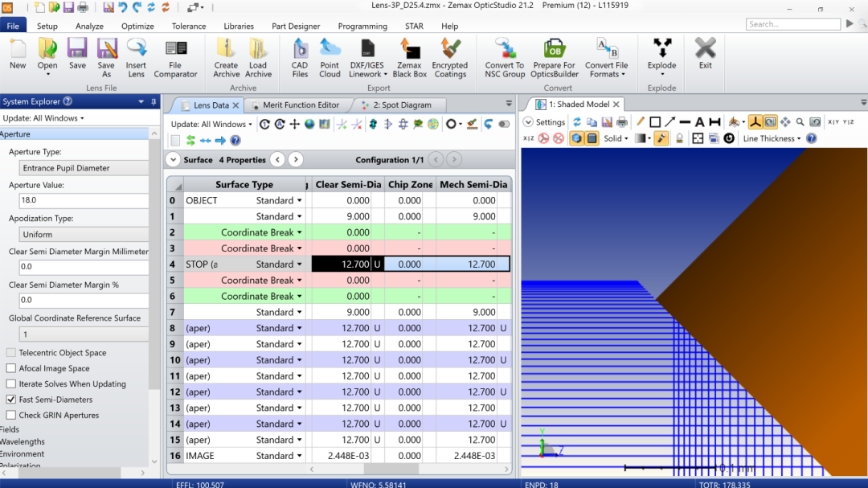Toggle the Afocal Image Space checkbox
The width and height of the screenshot is (868, 488).
tap(11, 368)
